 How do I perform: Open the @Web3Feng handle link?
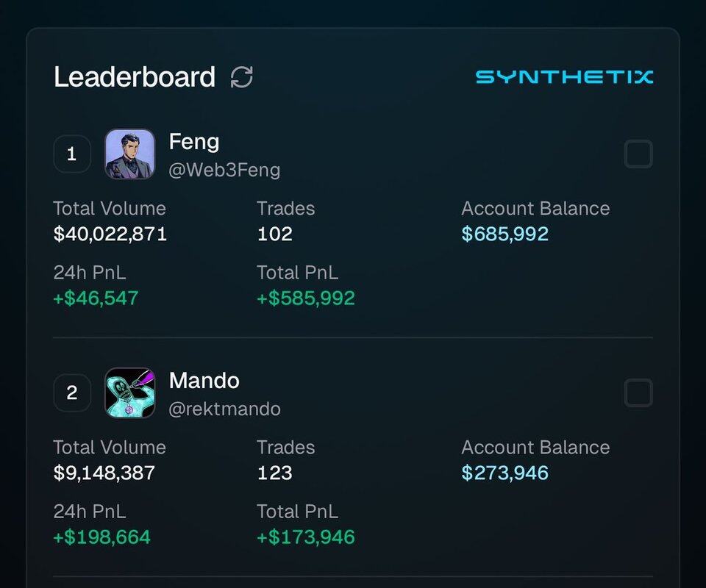224,171
